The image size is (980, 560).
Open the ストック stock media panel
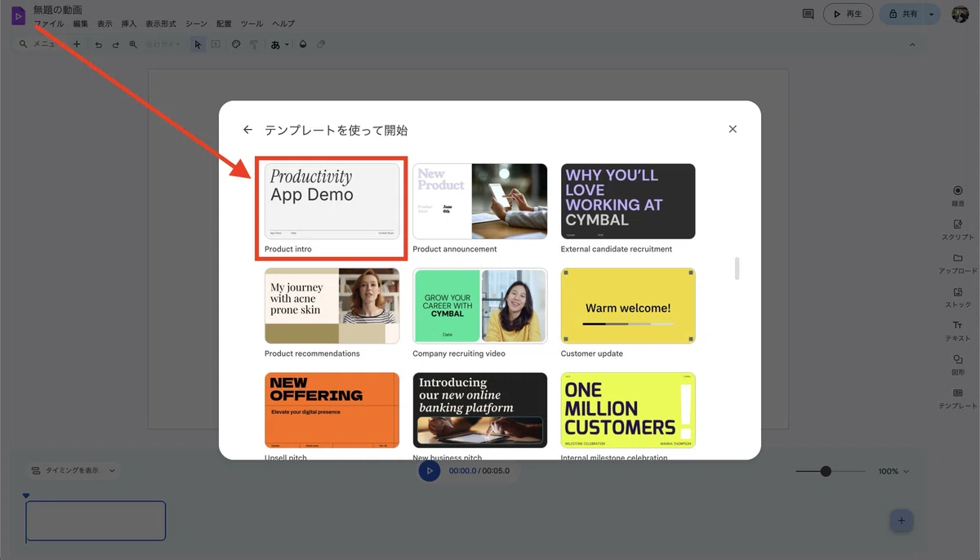pos(958,297)
